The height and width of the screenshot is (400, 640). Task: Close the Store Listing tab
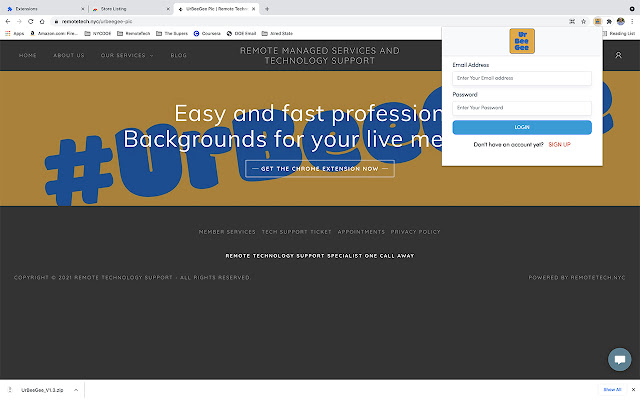point(168,9)
